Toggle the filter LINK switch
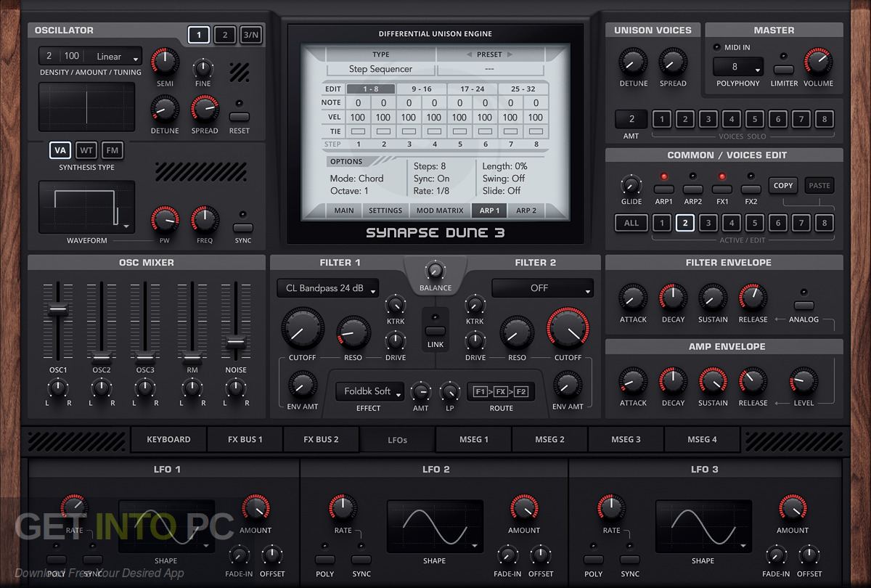 (435, 331)
